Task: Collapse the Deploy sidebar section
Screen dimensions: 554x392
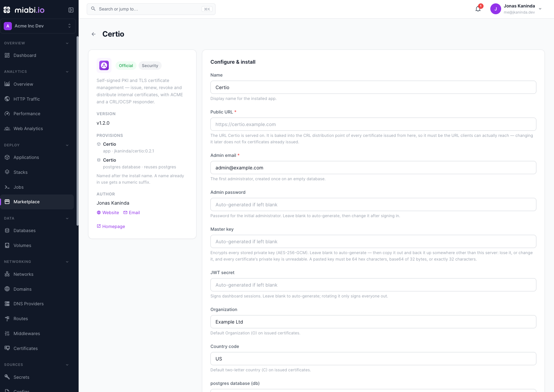Action: pyautogui.click(x=67, y=145)
